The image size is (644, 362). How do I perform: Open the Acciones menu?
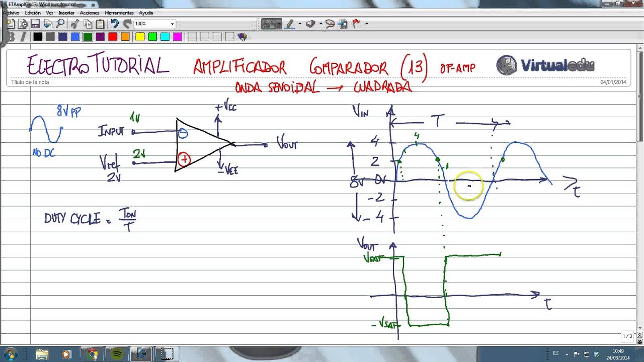(x=90, y=13)
